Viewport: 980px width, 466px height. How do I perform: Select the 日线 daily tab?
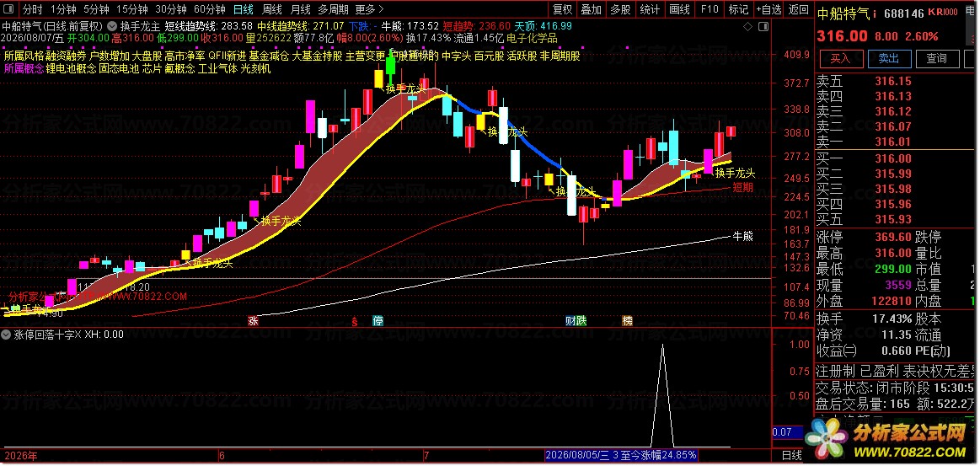(x=244, y=9)
